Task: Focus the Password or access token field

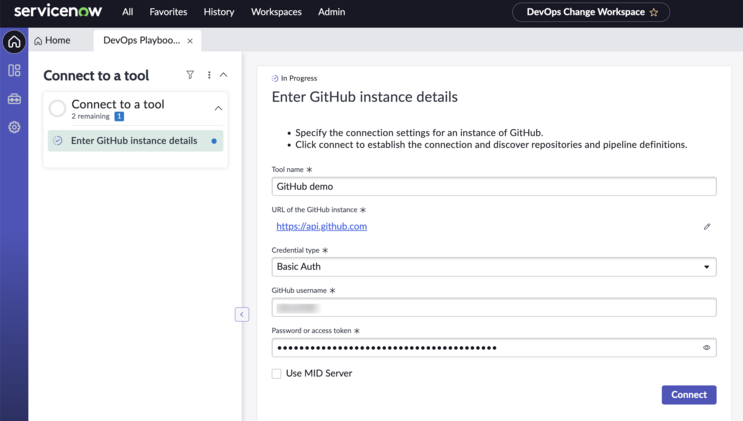Action: click(x=494, y=348)
